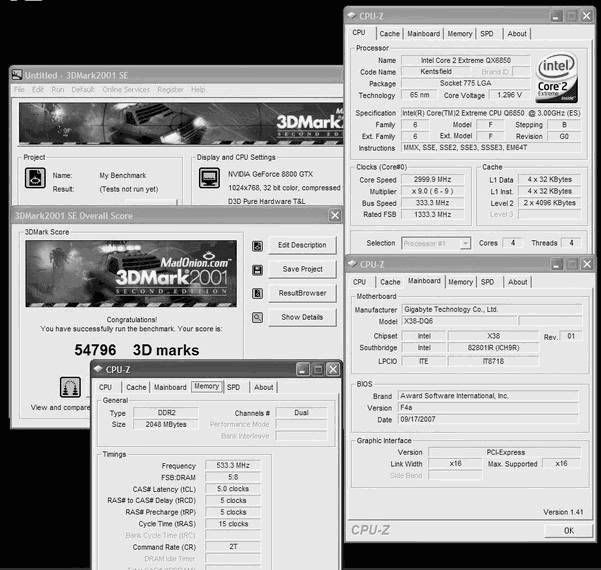Select Cache tab in Memory CPU-Z window

click(136, 388)
